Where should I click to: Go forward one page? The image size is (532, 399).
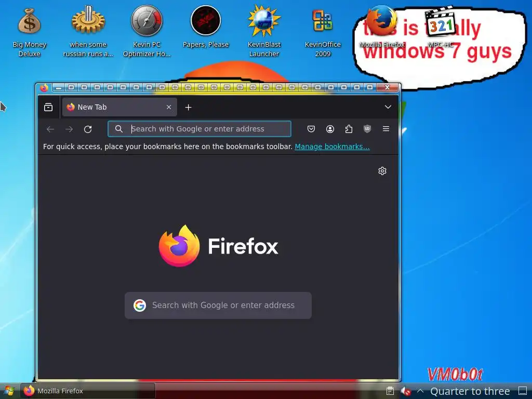(x=69, y=129)
